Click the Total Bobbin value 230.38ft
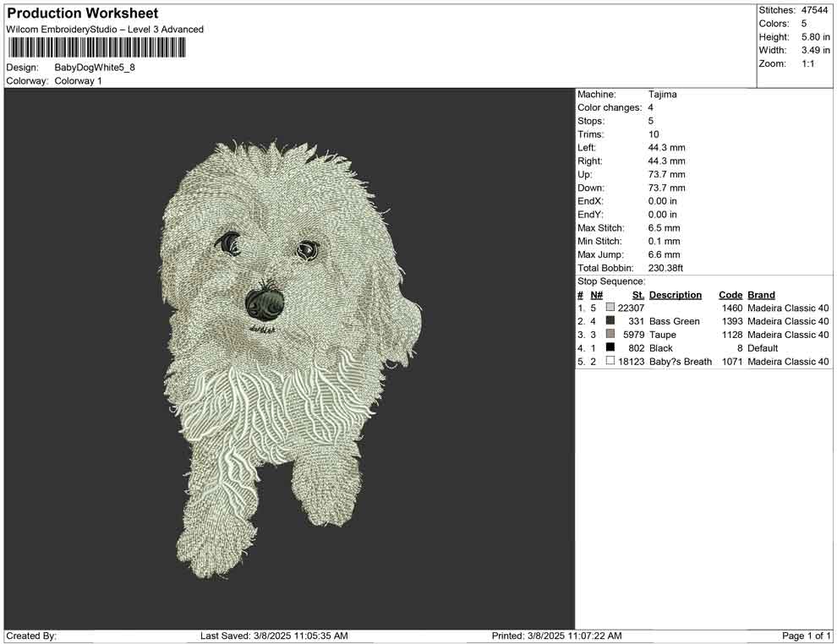The height and width of the screenshot is (644, 837). click(665, 268)
